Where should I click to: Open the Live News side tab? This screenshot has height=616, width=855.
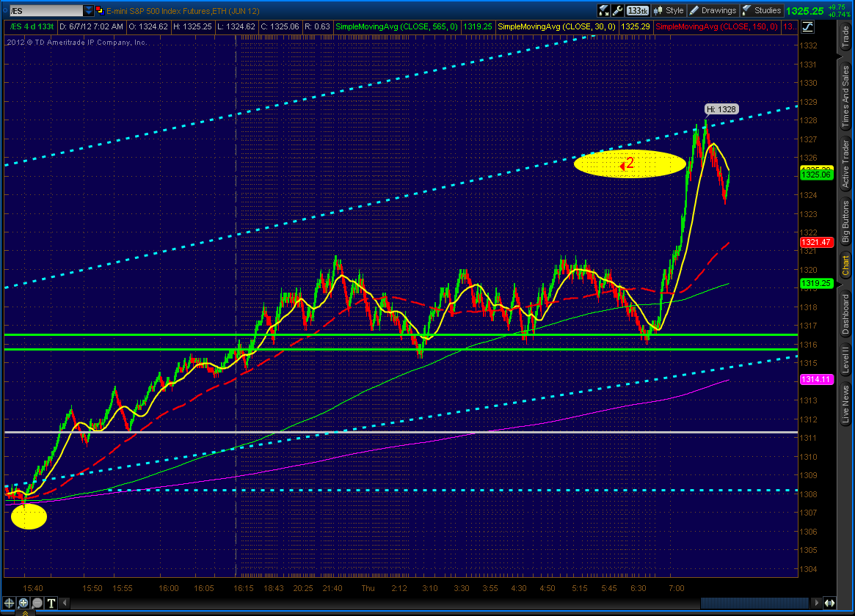coord(845,404)
